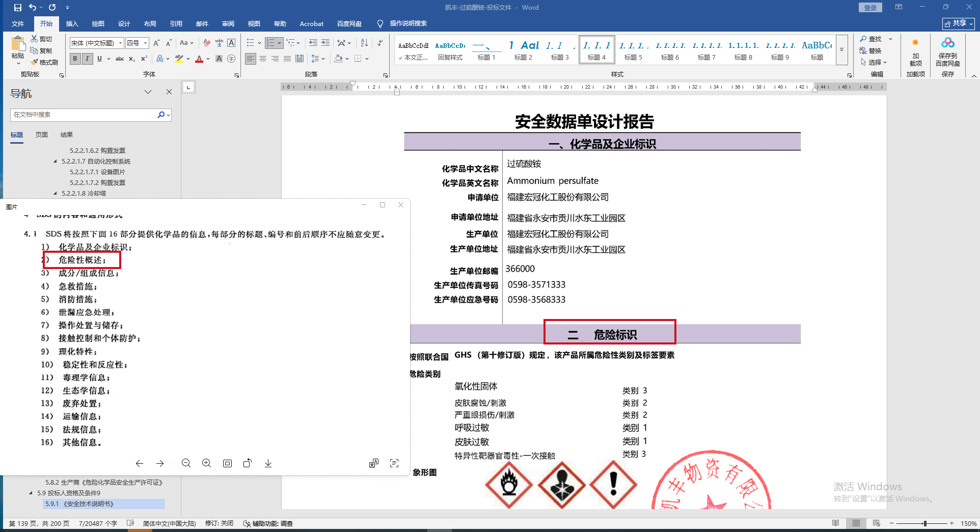Open the 视图 ribbon tab

[x=254, y=23]
